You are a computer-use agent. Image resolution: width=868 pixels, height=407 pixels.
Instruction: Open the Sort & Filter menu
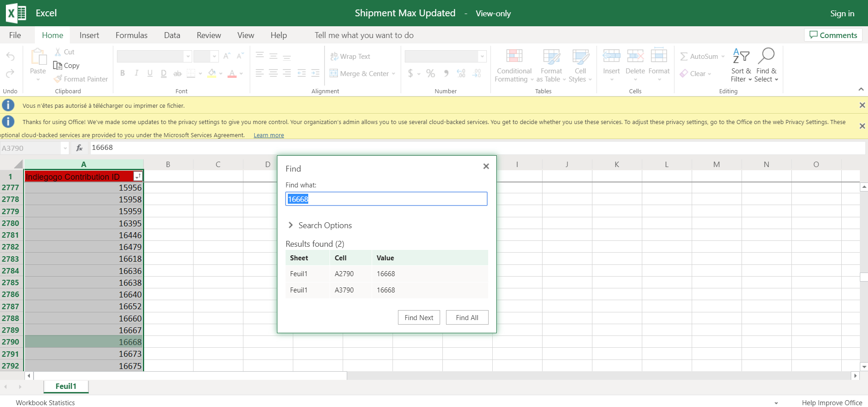tap(741, 66)
